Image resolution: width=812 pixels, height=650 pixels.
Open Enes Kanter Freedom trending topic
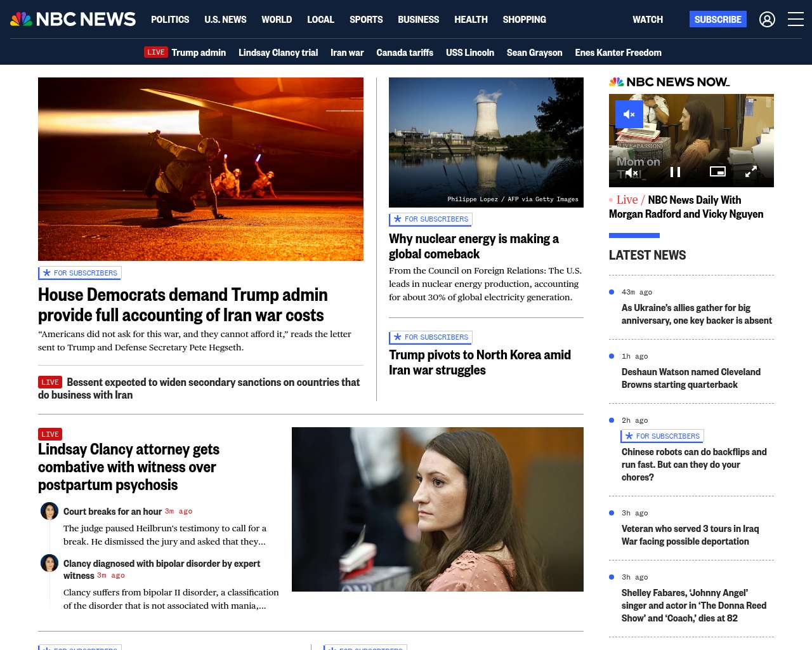[x=618, y=53]
